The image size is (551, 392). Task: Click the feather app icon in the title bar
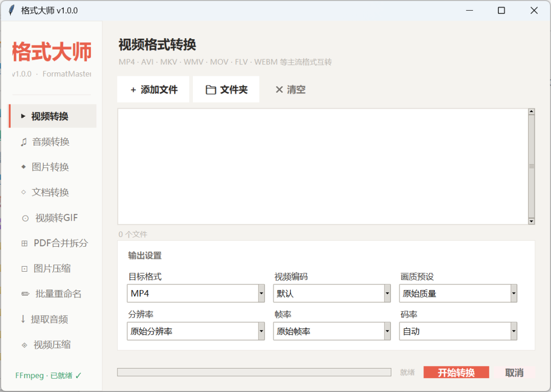click(x=12, y=10)
